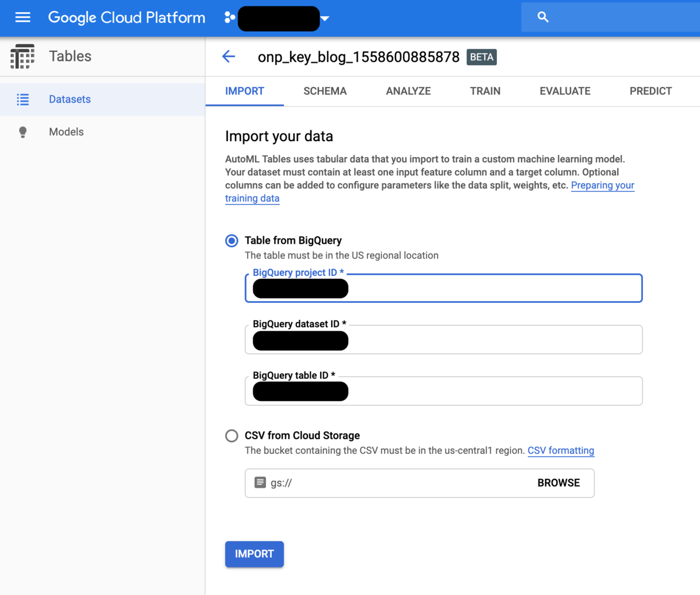Switch to the PREDICT tab

(650, 91)
